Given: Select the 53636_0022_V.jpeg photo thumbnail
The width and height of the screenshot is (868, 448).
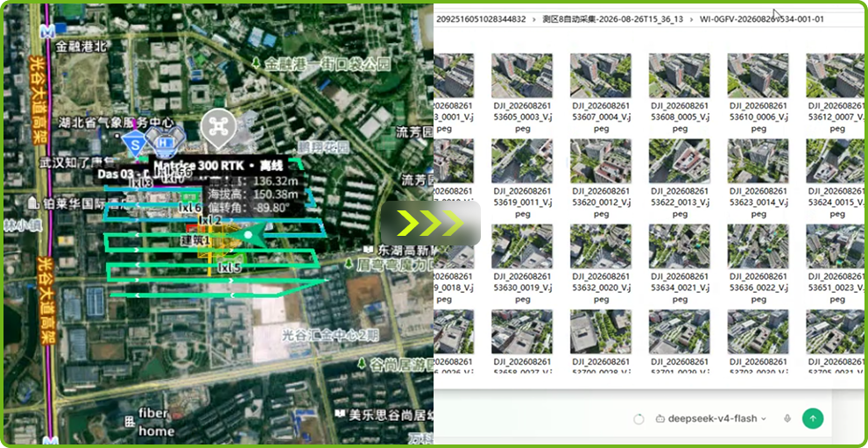Looking at the screenshot, I should coord(758,245).
